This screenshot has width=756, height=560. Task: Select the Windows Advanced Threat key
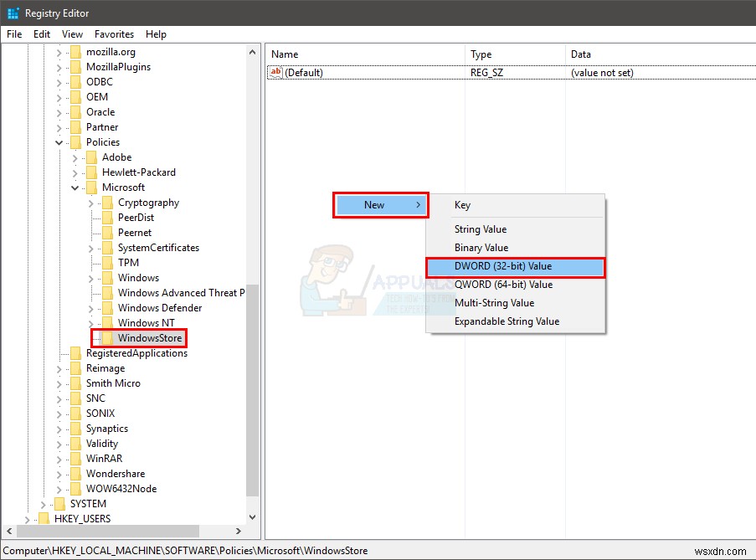click(182, 293)
